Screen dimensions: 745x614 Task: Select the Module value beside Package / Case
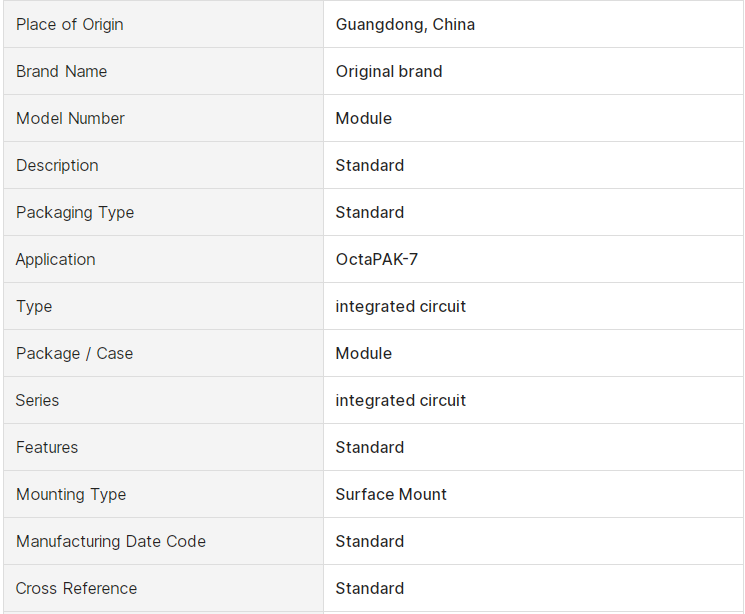click(364, 353)
